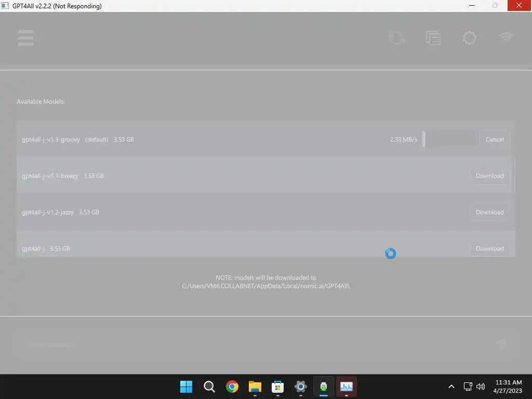Viewport: 532px width, 399px height.
Task: Open the hamburger menu drawer
Action: click(x=26, y=37)
